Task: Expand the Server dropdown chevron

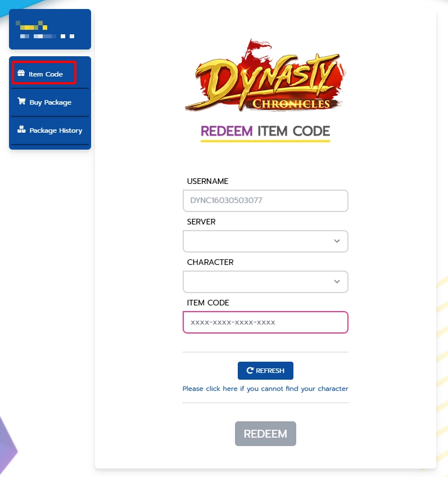Action: (337, 241)
